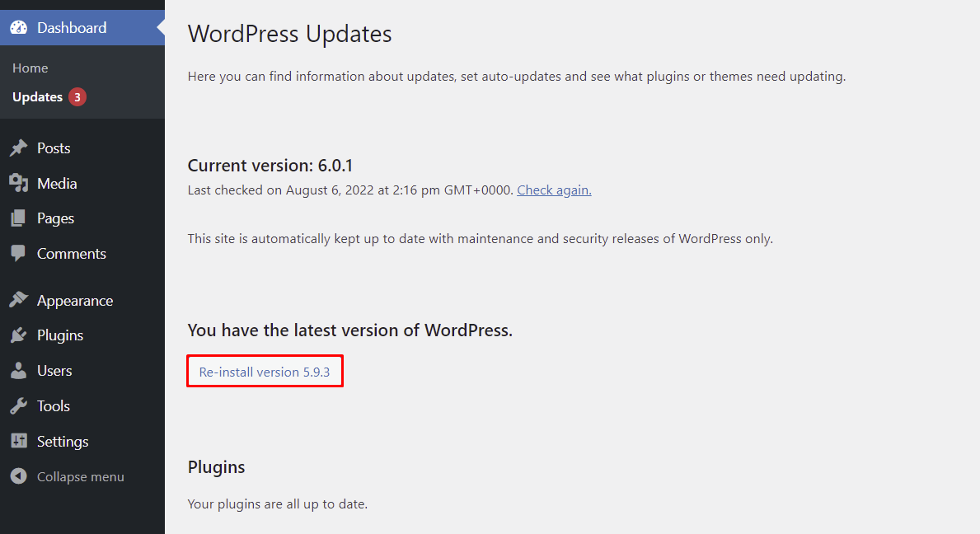Screen dimensions: 980x534
Task: Click the Dashboard sidebar arrow marker
Action: pos(160,27)
